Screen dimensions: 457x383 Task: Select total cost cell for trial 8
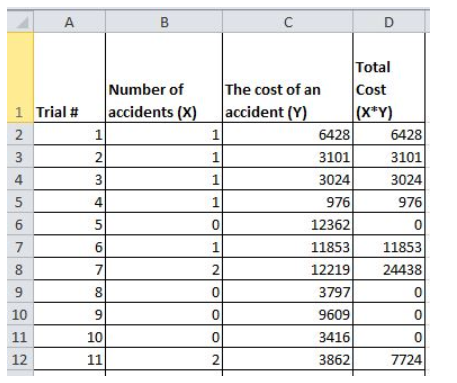pyautogui.click(x=389, y=291)
